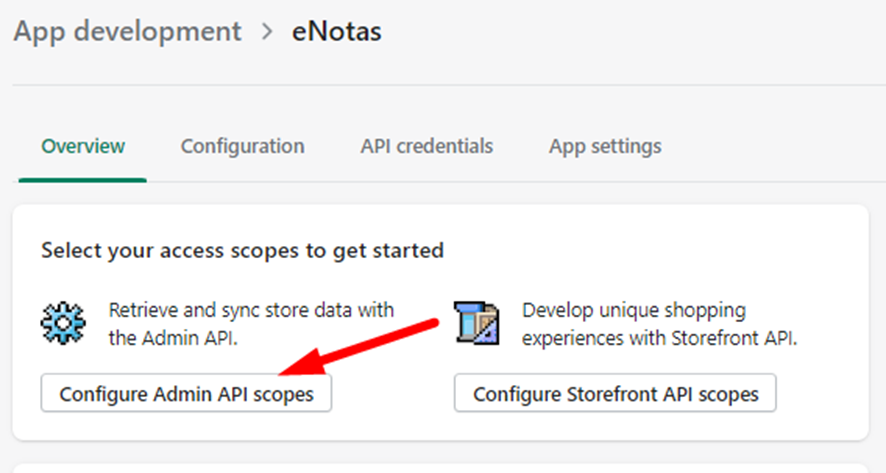Screen dimensions: 886x473
Task: Click the 'Develop unique shopping experiences' description
Action: [x=659, y=324]
